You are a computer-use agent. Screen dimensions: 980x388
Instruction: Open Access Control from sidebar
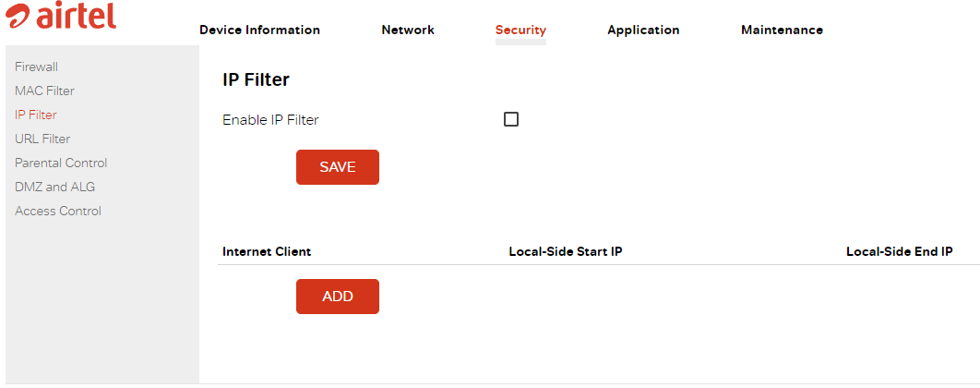58,211
